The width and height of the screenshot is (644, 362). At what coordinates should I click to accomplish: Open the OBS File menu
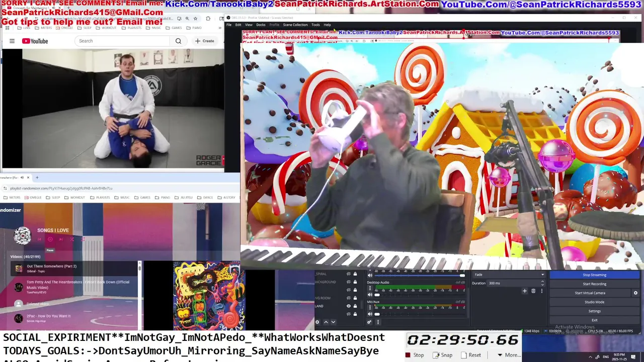click(229, 25)
